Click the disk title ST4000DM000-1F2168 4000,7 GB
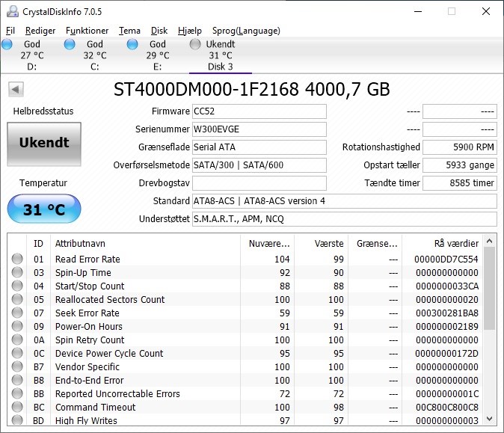 click(x=252, y=89)
